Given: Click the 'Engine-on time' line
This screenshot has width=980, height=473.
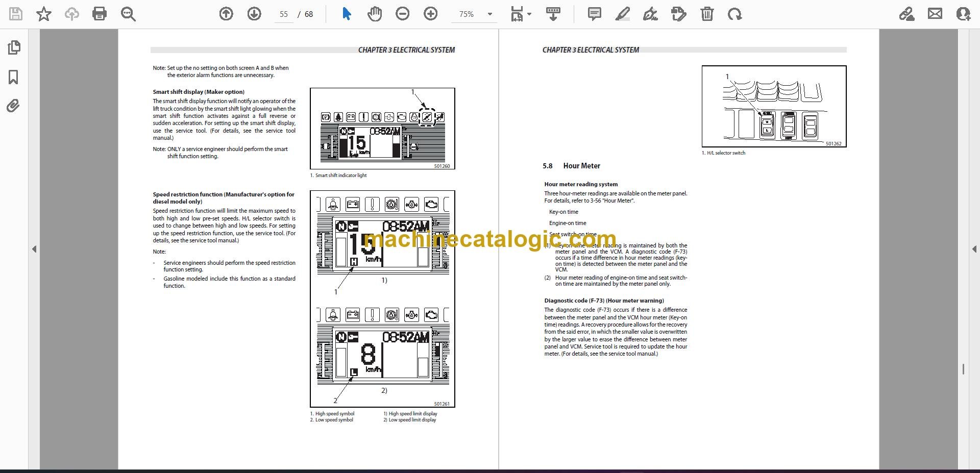Looking at the screenshot, I should click(x=568, y=223).
